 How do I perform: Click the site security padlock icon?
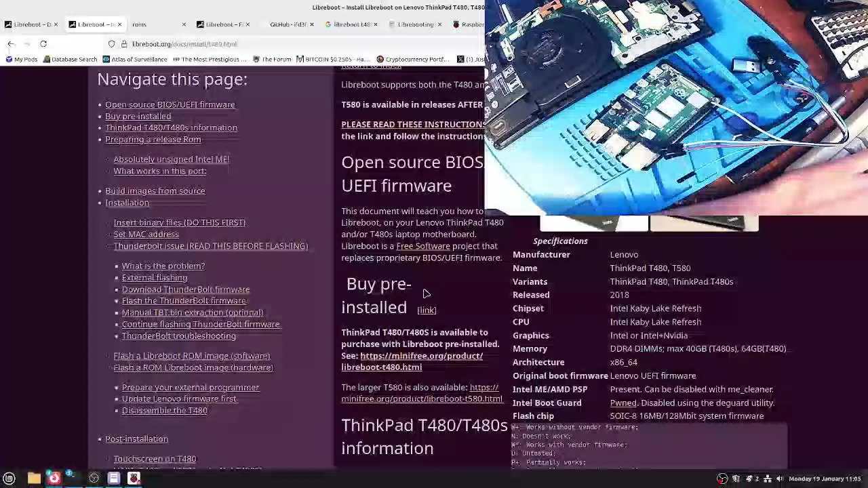point(124,44)
